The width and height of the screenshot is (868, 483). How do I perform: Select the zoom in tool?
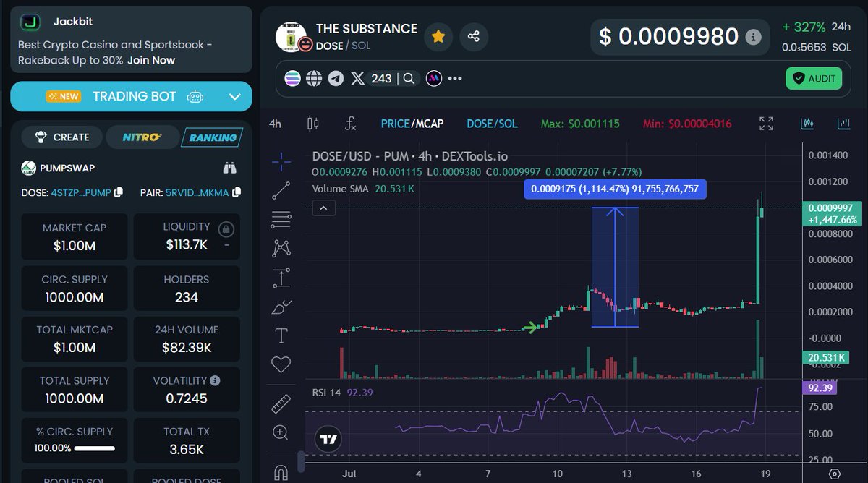(x=281, y=432)
